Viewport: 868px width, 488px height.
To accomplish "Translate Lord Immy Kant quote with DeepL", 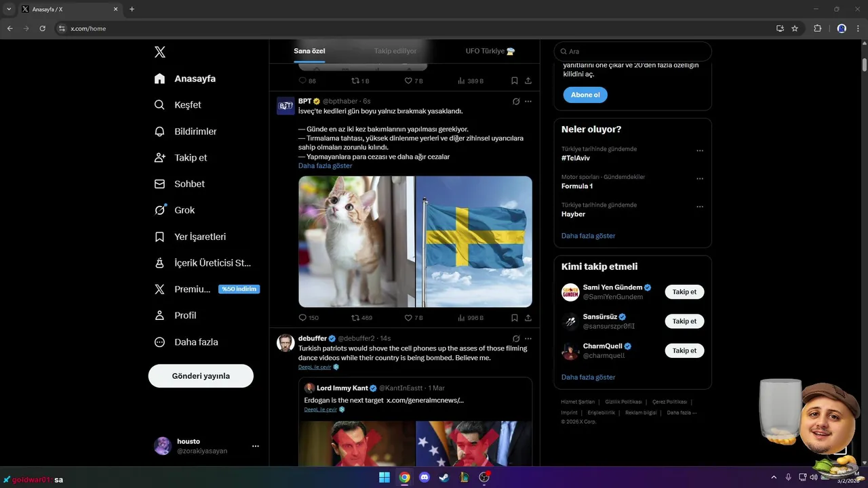I will (324, 409).
